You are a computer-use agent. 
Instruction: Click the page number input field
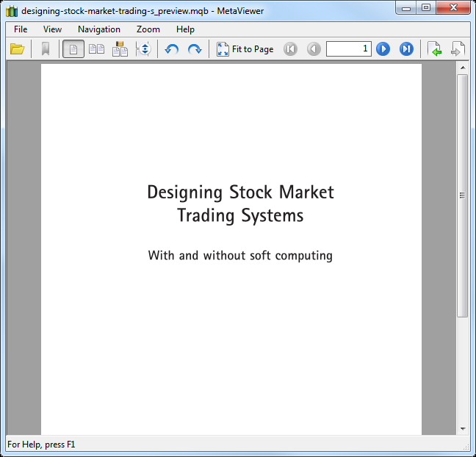pyautogui.click(x=348, y=49)
